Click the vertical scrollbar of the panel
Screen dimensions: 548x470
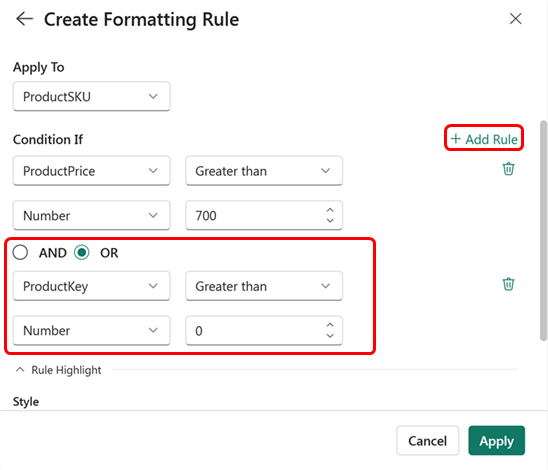coord(543,231)
